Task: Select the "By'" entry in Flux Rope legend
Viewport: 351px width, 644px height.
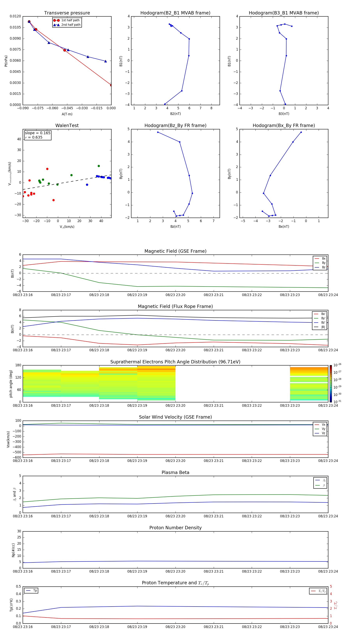Action: pyautogui.click(x=320, y=318)
